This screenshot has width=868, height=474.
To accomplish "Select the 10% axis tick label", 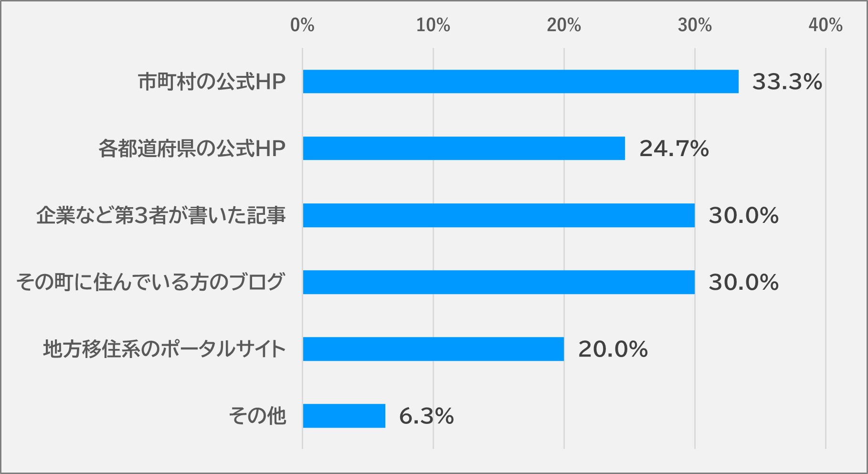I will pos(433,25).
